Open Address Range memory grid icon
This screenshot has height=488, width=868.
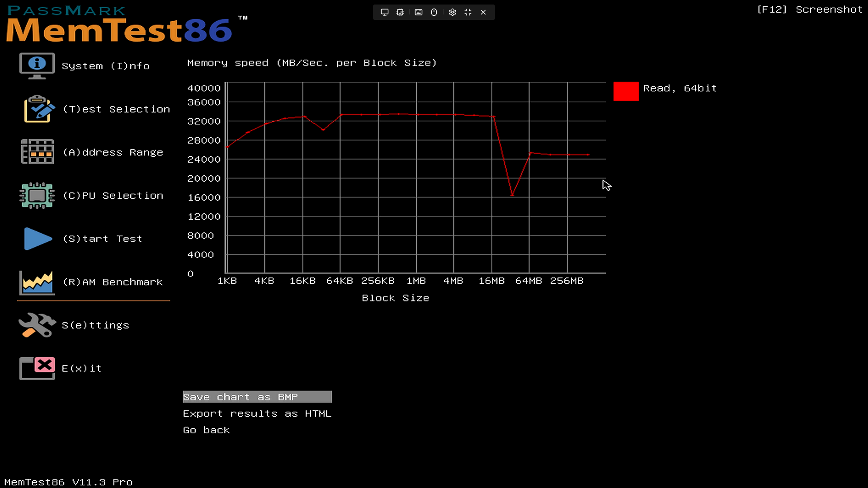click(37, 152)
